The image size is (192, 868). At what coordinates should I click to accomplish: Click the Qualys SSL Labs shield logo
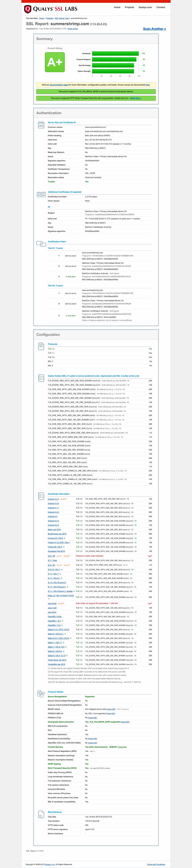[x=28, y=9]
